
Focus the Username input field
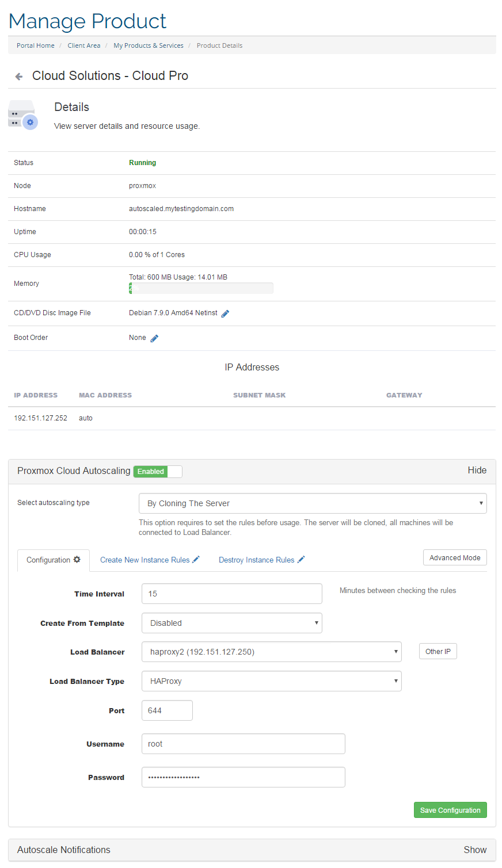244,744
